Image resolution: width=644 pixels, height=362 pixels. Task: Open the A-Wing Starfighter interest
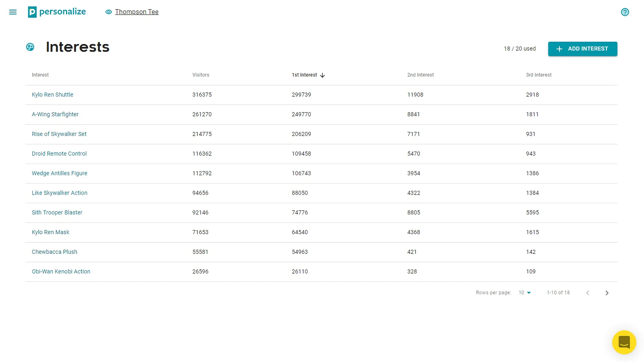click(55, 115)
